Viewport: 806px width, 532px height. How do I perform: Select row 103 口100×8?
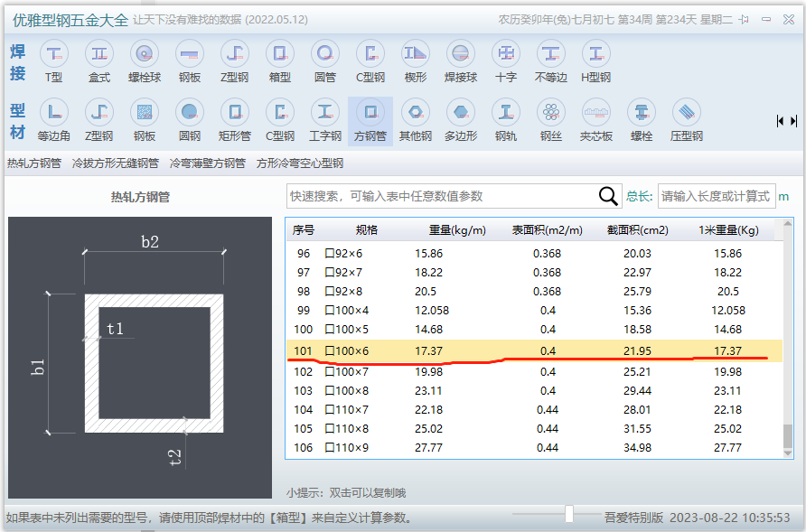[x=535, y=391]
